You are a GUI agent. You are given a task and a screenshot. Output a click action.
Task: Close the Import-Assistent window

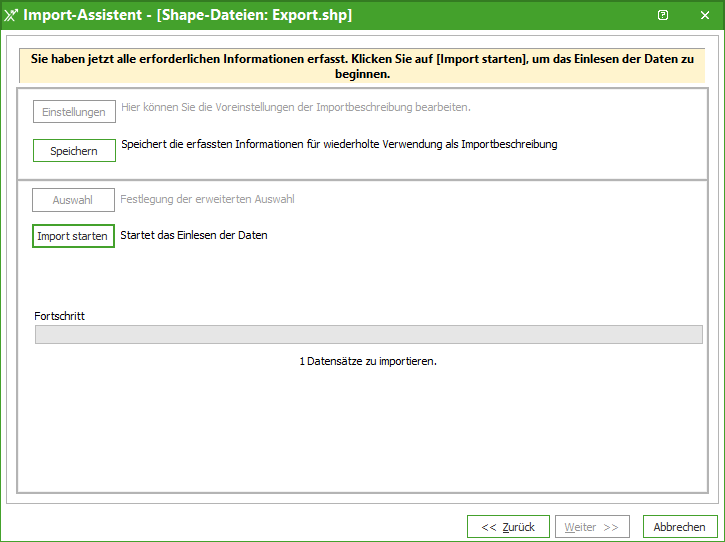[705, 15]
